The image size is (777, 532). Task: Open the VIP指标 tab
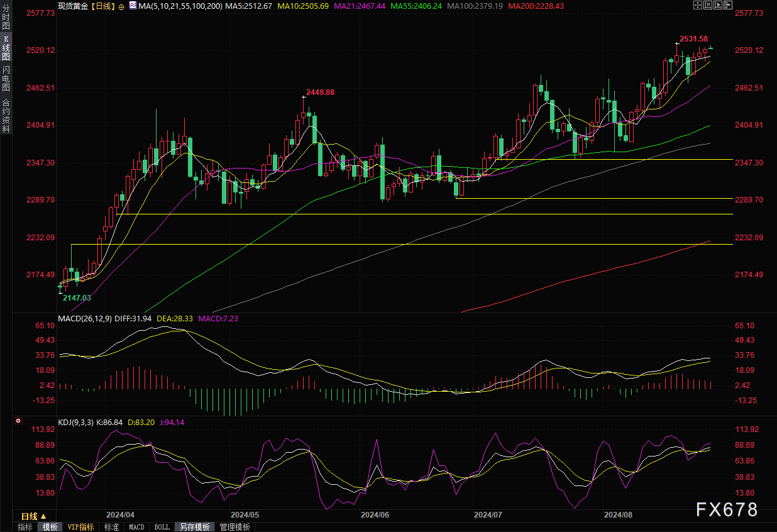(80, 527)
